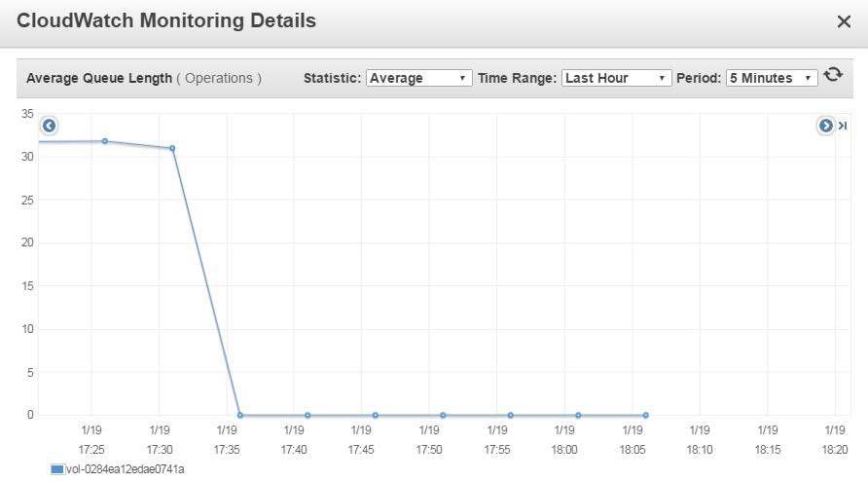Close the CloudWatch Monitoring Details dialog

[844, 21]
